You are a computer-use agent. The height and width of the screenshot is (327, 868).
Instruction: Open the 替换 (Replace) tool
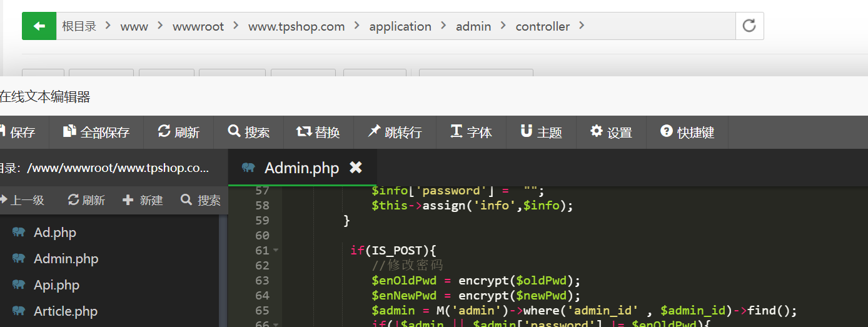pyautogui.click(x=318, y=133)
